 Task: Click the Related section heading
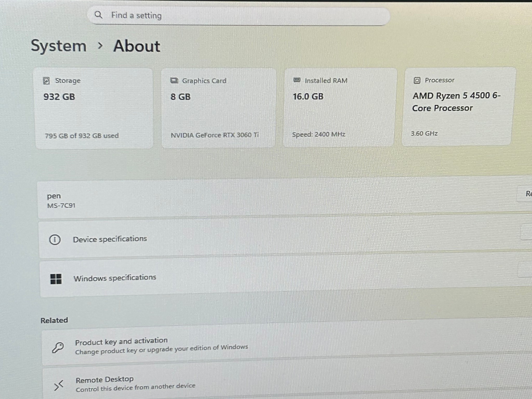54,320
